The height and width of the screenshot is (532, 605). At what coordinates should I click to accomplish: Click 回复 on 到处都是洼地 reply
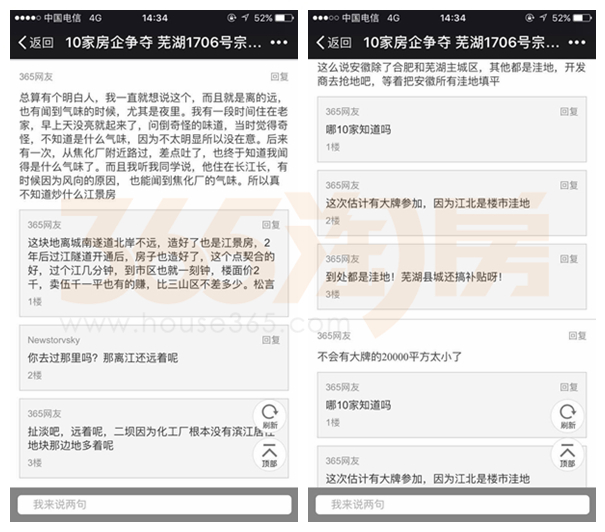click(569, 259)
